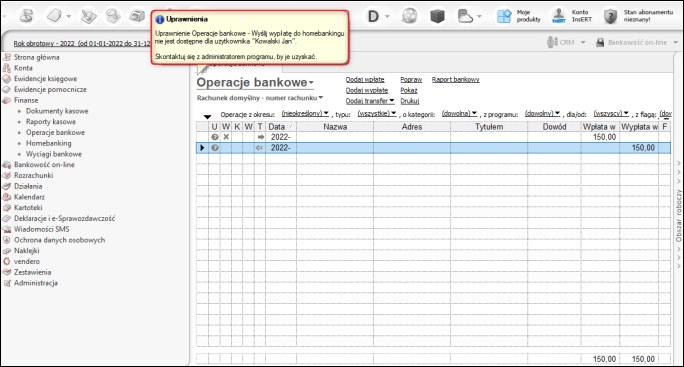The height and width of the screenshot is (367, 684).
Task: Click the dark cube toolbar icon
Action: click(437, 16)
